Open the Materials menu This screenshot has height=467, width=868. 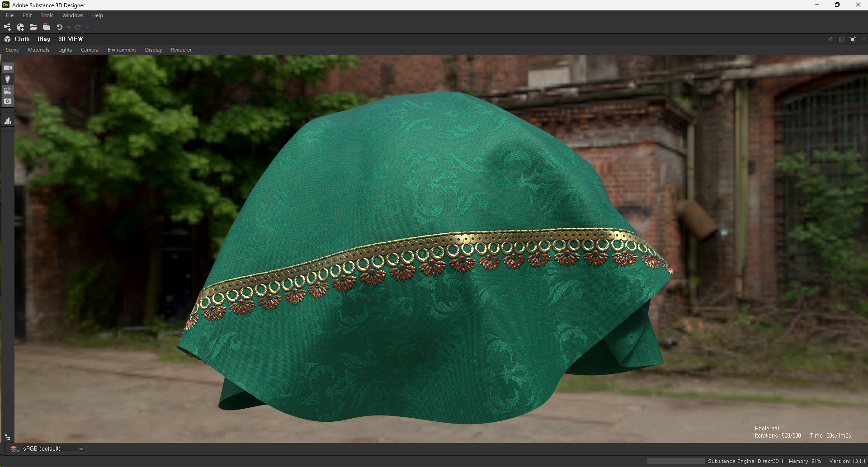point(38,50)
